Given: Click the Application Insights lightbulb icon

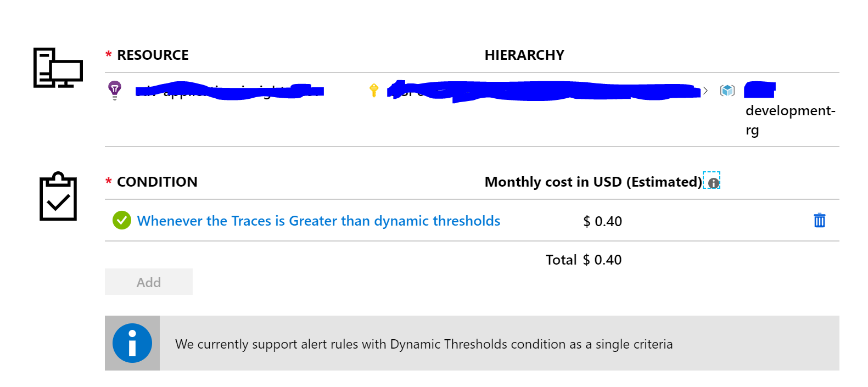Looking at the screenshot, I should coord(114,89).
